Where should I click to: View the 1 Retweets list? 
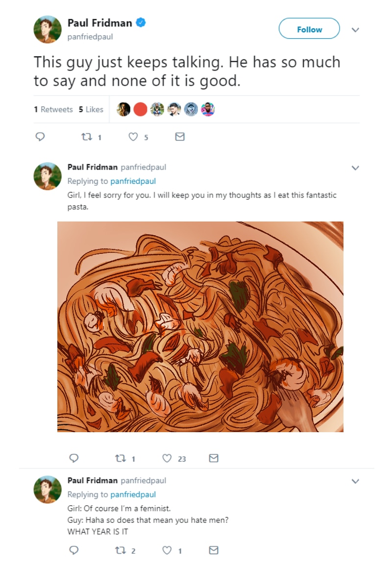(53, 109)
